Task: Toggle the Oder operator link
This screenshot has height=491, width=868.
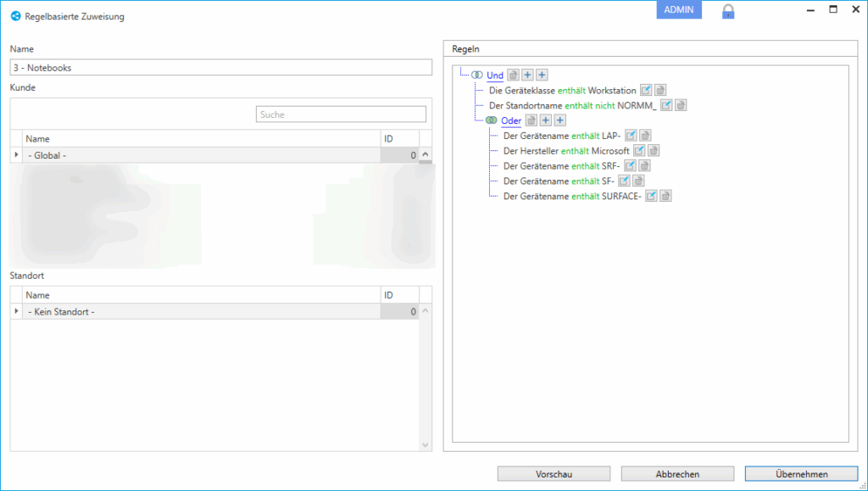Action: (511, 120)
